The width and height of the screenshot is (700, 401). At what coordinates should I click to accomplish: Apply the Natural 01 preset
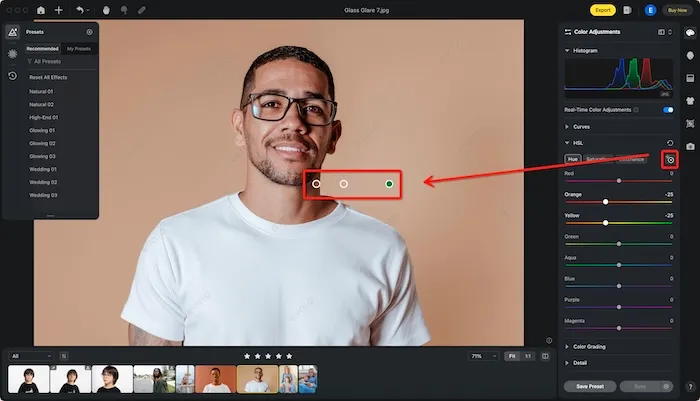(41, 91)
